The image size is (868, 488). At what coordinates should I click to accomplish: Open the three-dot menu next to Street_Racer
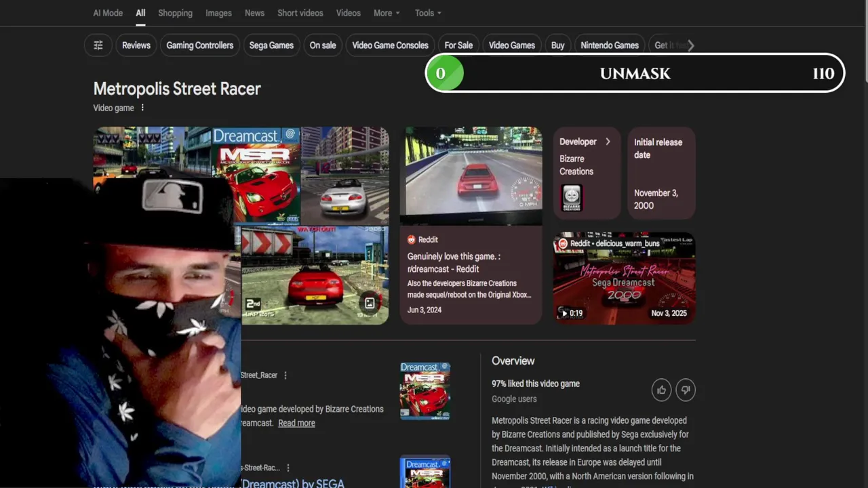285,375
